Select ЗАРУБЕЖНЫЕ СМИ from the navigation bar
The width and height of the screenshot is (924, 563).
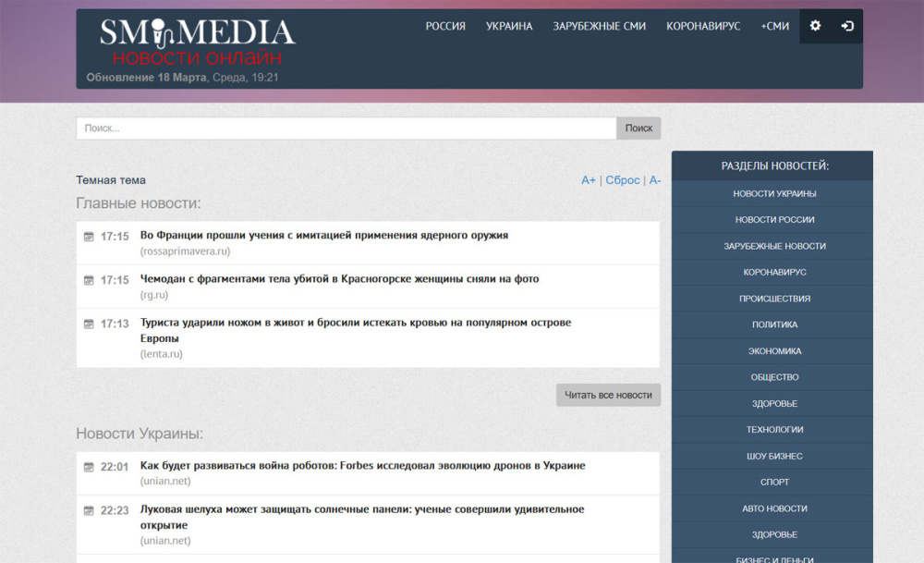point(599,26)
